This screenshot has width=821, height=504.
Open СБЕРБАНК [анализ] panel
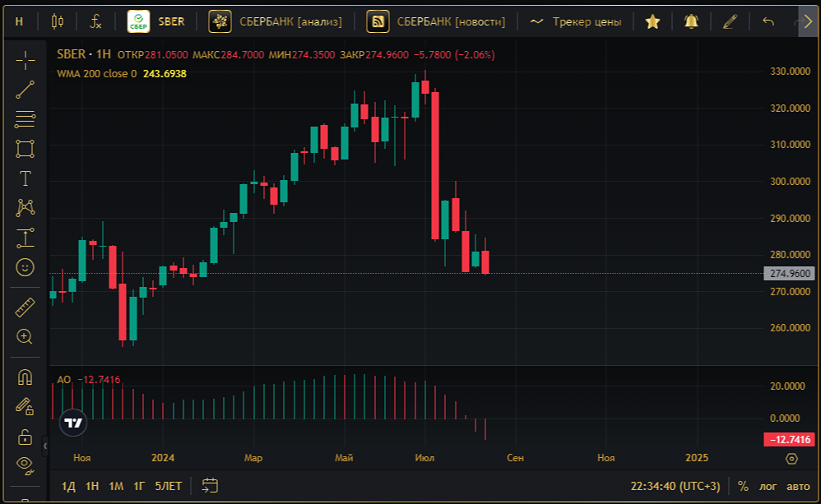tap(276, 21)
